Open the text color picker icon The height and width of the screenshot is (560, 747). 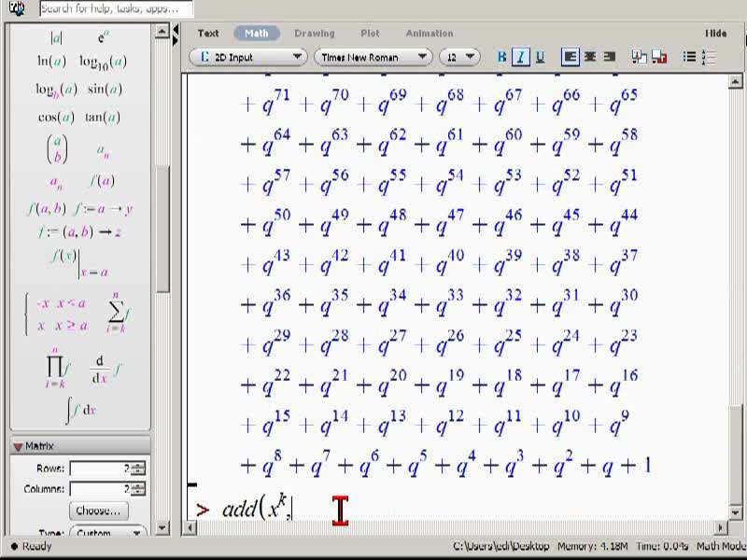[639, 57]
